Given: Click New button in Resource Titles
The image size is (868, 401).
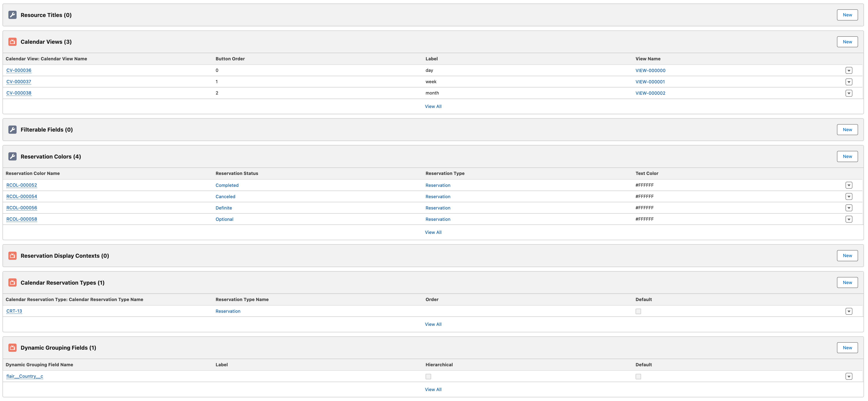Looking at the screenshot, I should (x=847, y=15).
